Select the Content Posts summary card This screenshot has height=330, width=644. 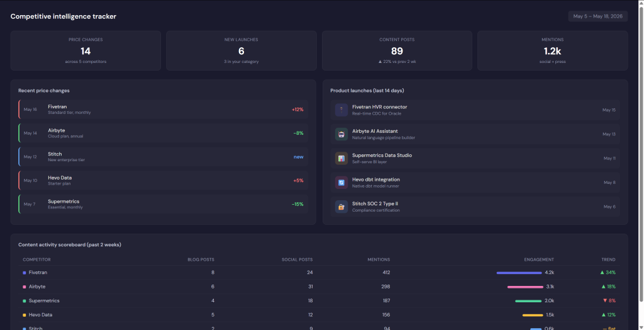(x=397, y=50)
